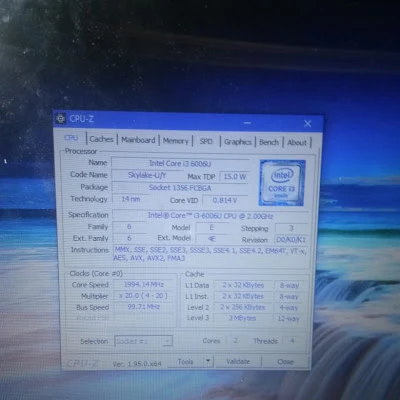The width and height of the screenshot is (400, 400).
Task: Click the Core Speed value field
Action: pyautogui.click(x=144, y=285)
